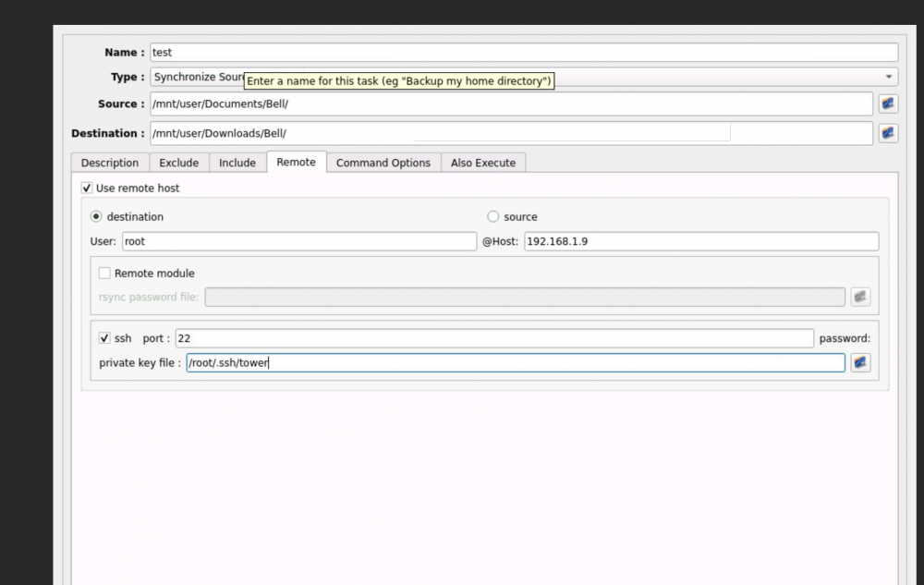Browse for the Source directory
The height and width of the screenshot is (585, 924).
pos(888,104)
